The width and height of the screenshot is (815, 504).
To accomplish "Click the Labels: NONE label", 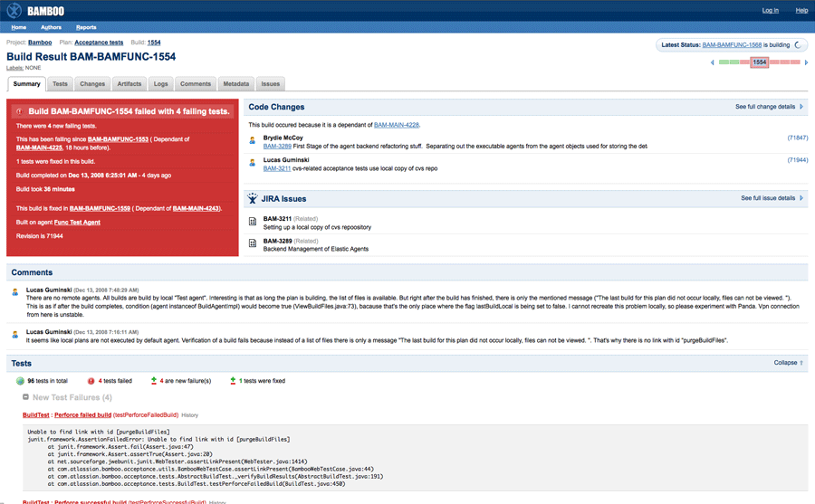I will coord(24,68).
